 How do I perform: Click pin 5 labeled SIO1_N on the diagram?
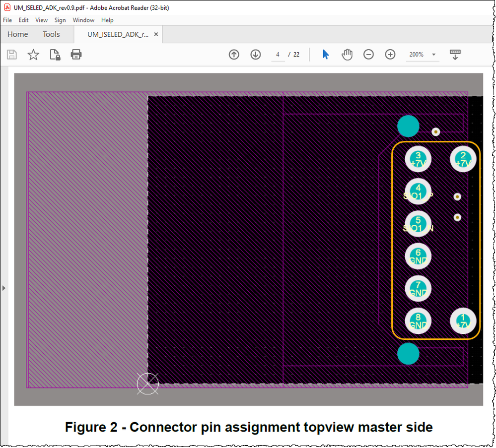click(418, 223)
